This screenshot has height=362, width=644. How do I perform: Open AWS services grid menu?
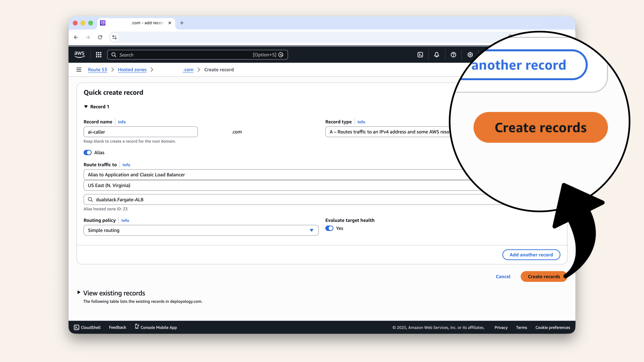(x=99, y=55)
